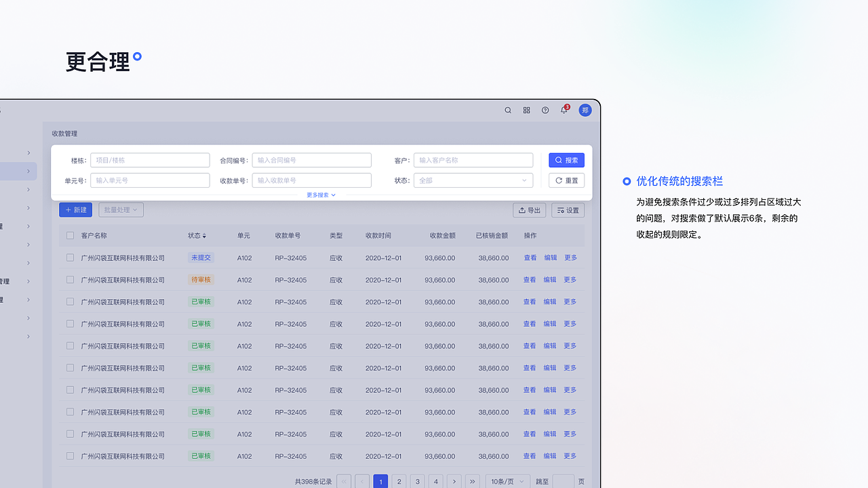The height and width of the screenshot is (488, 868).
Task: Check the select-all checkbox in table header
Action: pyautogui.click(x=70, y=235)
